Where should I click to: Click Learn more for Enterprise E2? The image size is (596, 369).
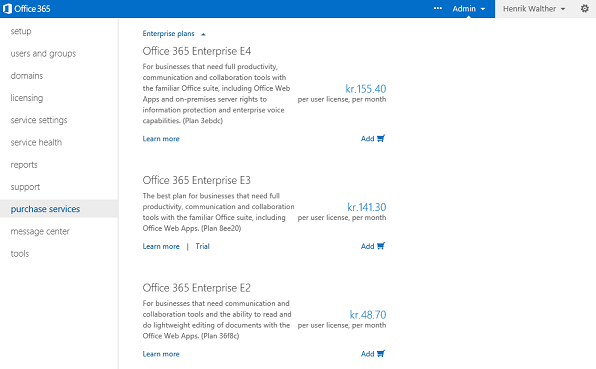point(161,354)
